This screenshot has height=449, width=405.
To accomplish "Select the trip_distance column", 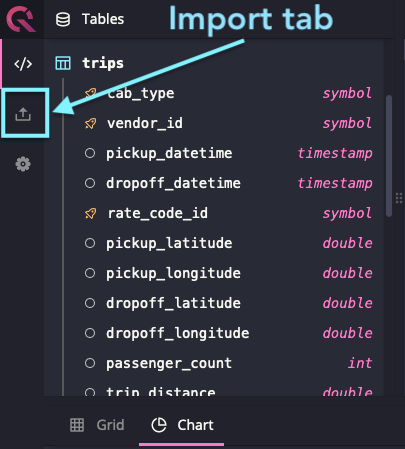I will tap(161, 391).
